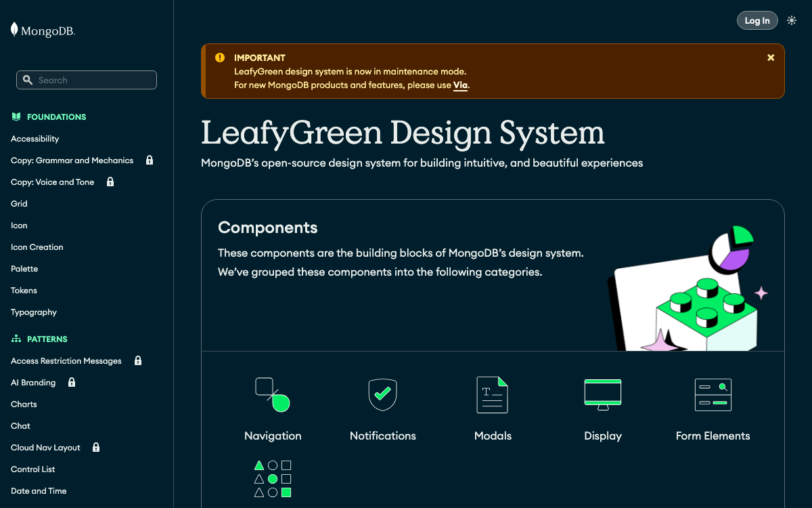Open the Control List pattern
Viewport: 812px width, 508px height.
33,469
